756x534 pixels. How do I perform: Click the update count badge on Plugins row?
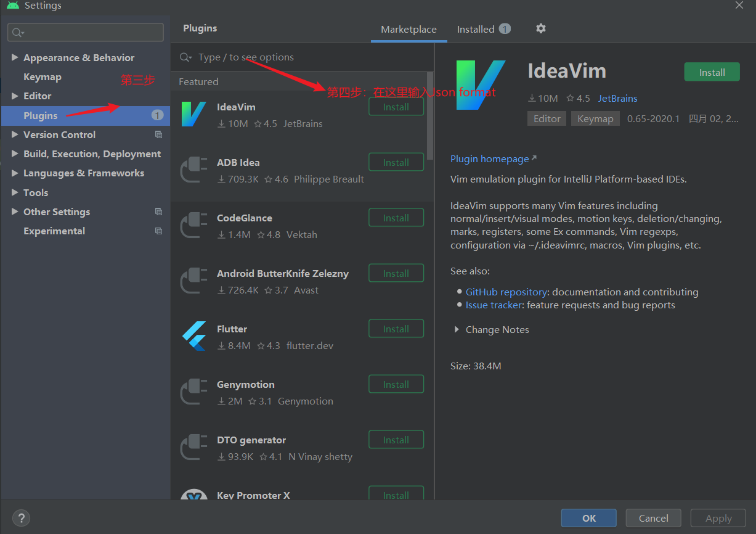[157, 115]
